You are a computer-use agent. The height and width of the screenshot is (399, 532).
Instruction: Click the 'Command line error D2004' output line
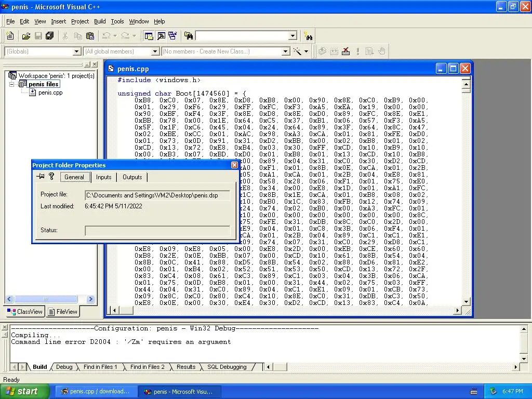click(x=121, y=342)
